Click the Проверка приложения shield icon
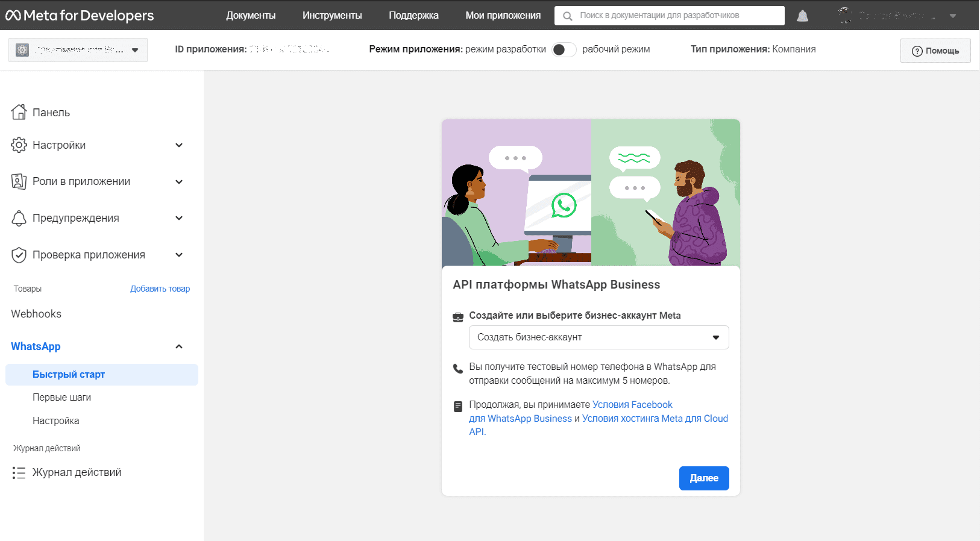980x541 pixels. 19,255
